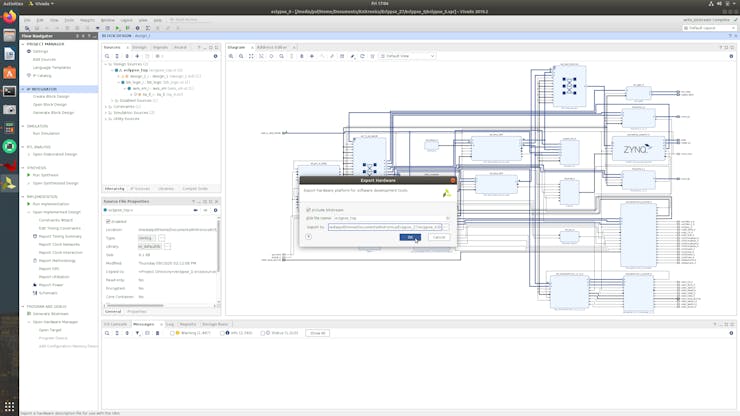The width and height of the screenshot is (740, 416).
Task: Open the Window menu
Action: pyautogui.click(x=108, y=20)
